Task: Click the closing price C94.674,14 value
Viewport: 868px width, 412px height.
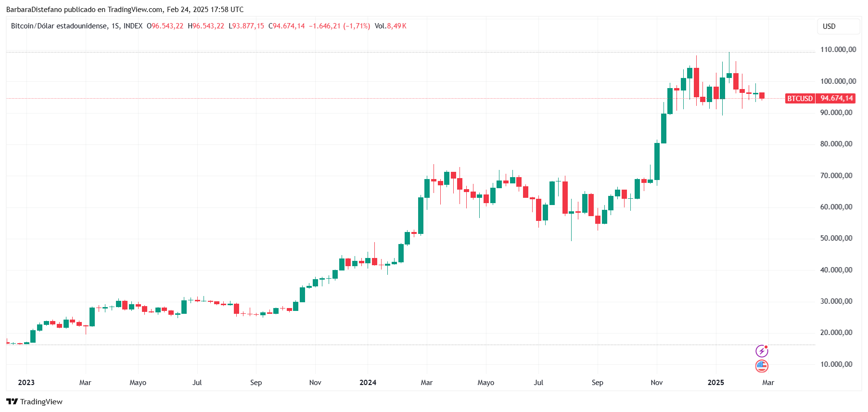Action: point(286,26)
